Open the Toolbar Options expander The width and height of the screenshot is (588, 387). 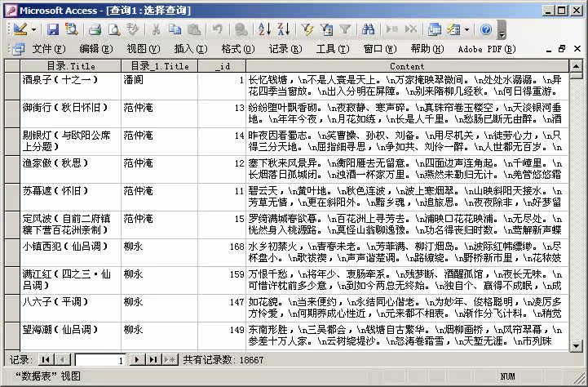(502, 30)
